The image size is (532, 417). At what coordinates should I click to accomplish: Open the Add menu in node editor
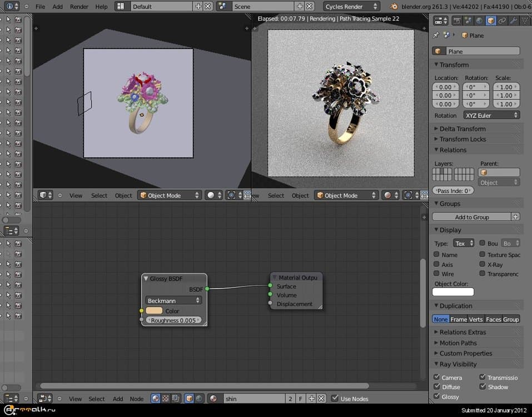pyautogui.click(x=118, y=399)
